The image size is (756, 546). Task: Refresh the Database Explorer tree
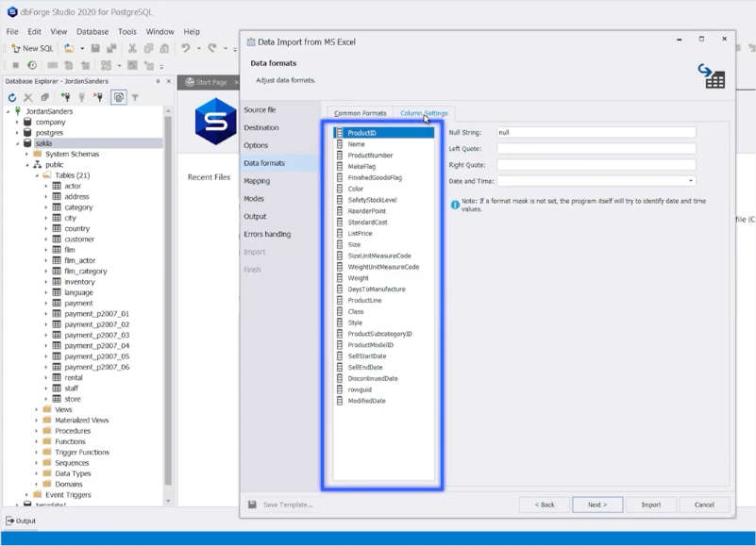click(x=12, y=97)
